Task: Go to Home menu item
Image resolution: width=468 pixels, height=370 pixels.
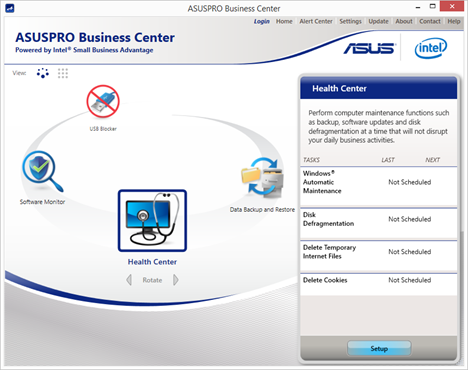Action: coord(284,21)
